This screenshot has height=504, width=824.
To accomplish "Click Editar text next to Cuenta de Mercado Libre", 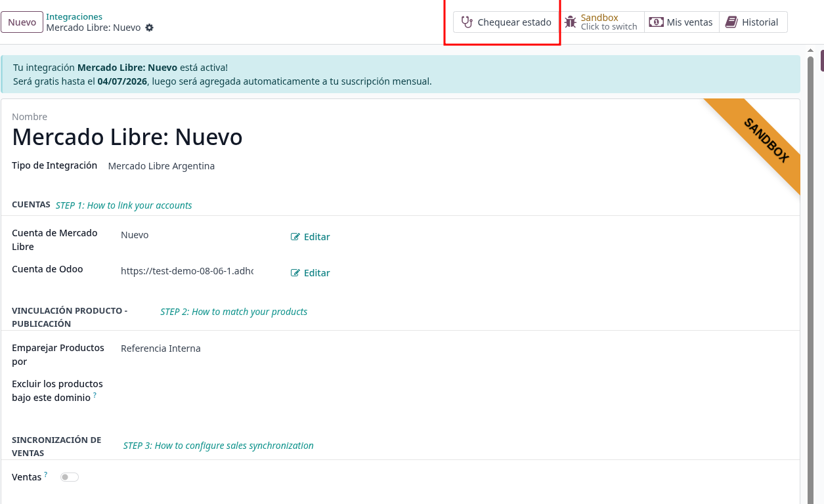I will tap(316, 237).
